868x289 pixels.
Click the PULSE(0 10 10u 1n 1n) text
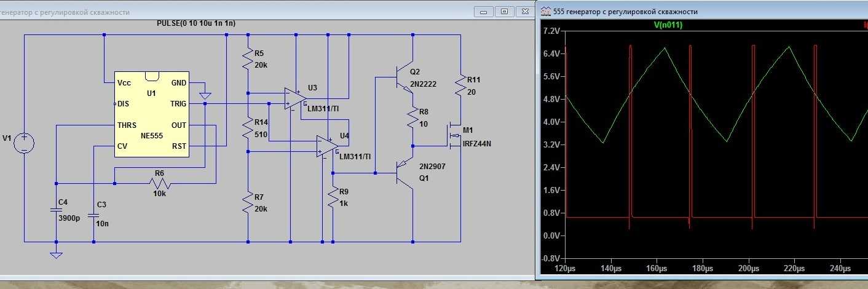197,23
